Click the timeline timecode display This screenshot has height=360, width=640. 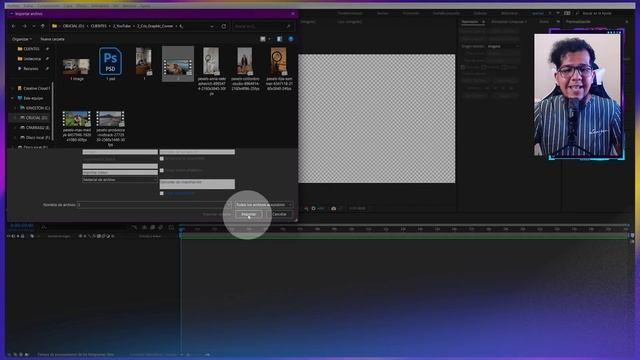[22, 226]
